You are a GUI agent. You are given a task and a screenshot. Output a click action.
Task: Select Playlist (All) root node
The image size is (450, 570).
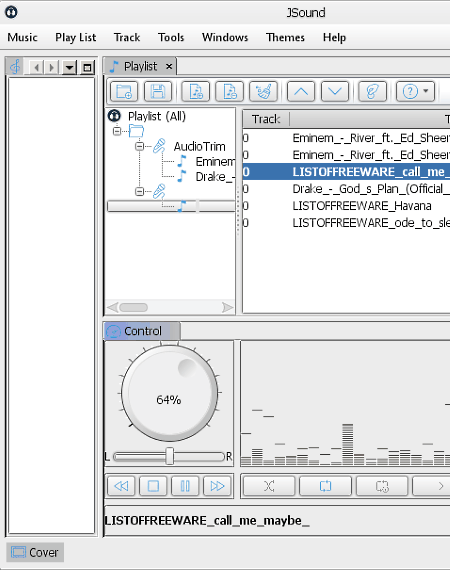(x=157, y=116)
